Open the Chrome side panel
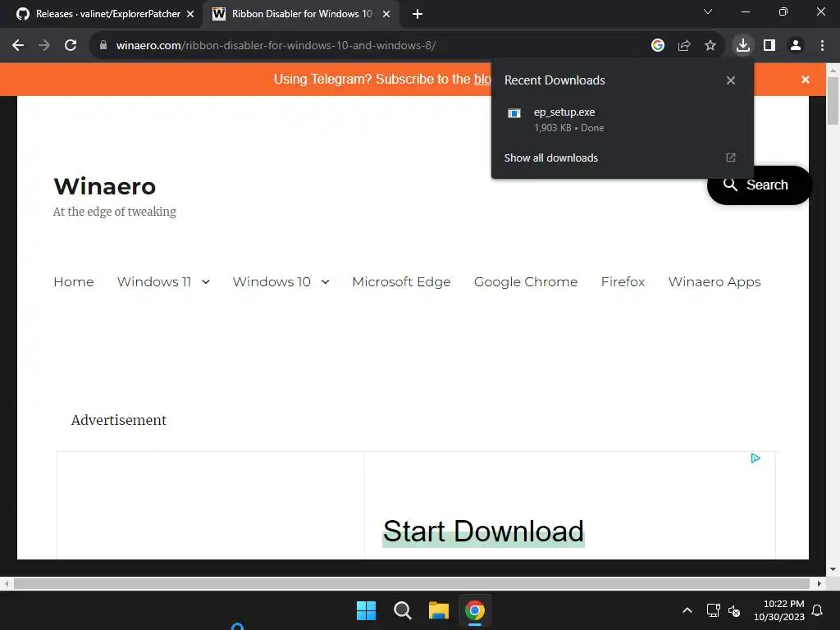This screenshot has height=630, width=840. pos(769,46)
